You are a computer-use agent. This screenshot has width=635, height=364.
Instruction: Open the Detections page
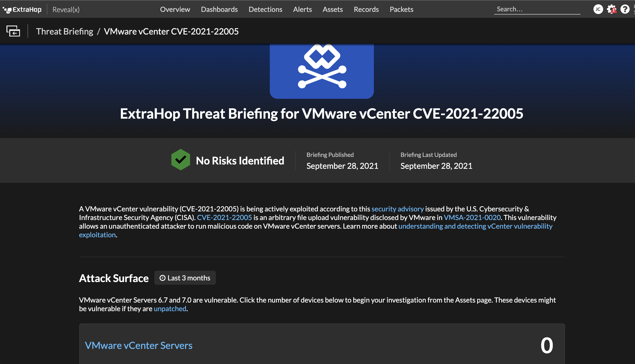265,9
